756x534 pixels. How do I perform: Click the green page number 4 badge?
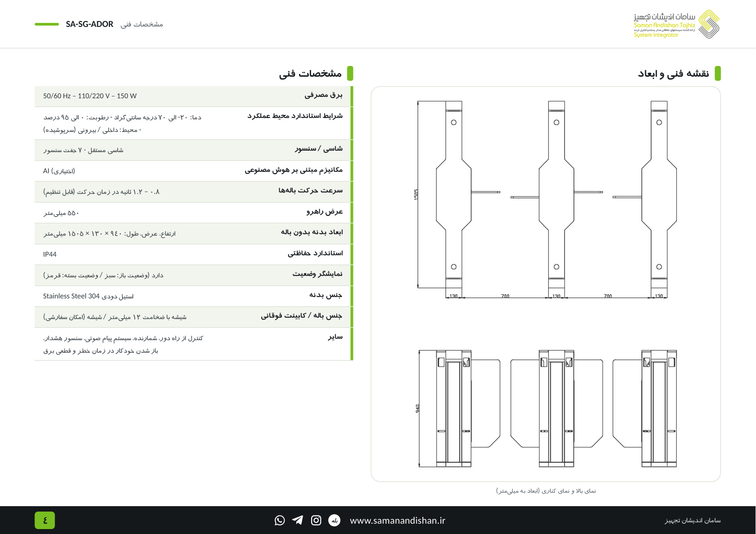point(45,520)
